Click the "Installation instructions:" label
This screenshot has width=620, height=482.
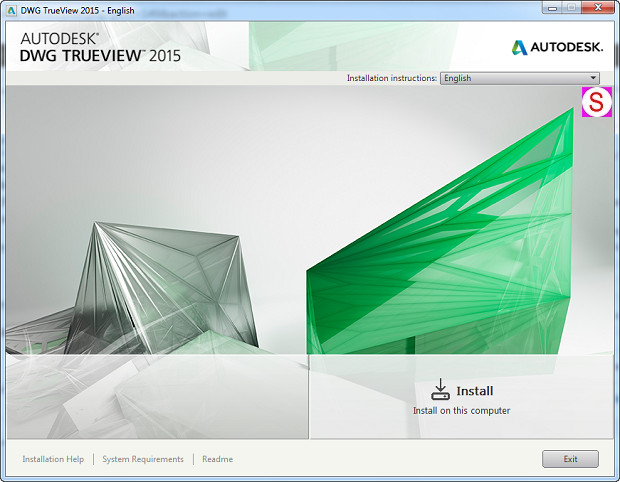tap(391, 78)
